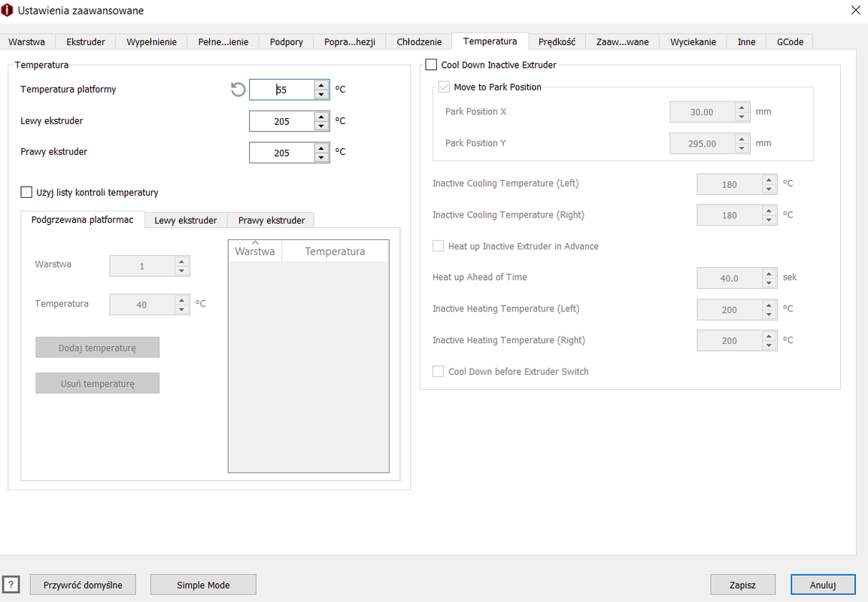Select the Lewy ekstruder sub-tab
868x602 pixels.
[x=186, y=220]
